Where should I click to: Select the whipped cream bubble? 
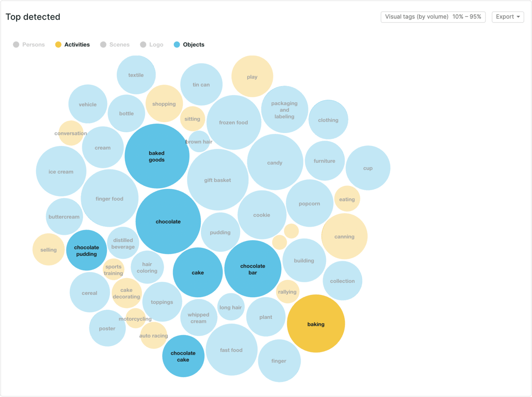[199, 318]
